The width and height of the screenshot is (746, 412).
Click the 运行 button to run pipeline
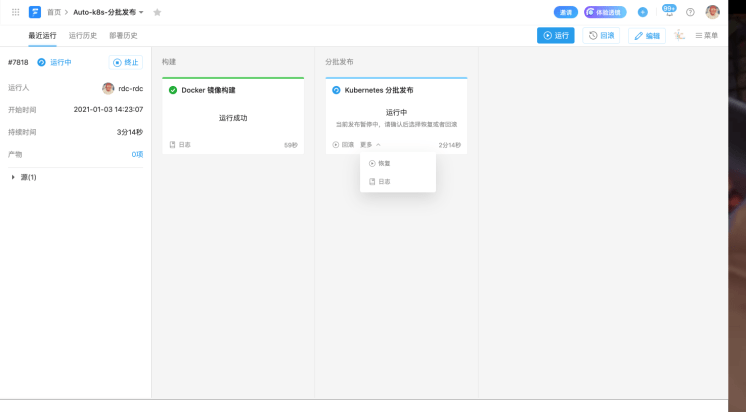[556, 35]
